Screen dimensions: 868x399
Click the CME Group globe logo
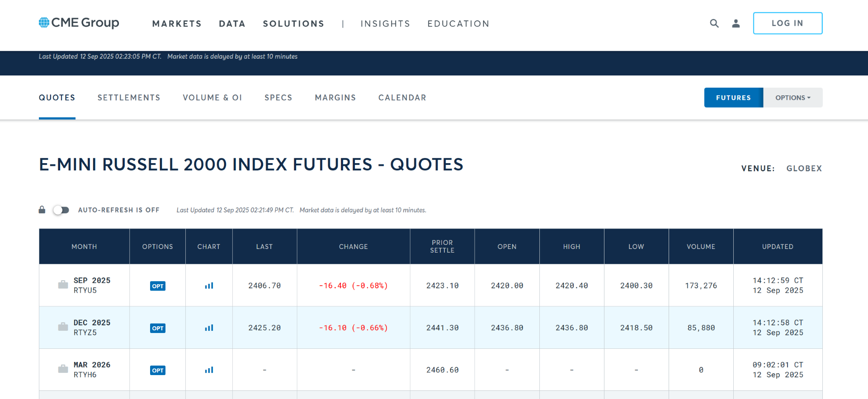coord(44,23)
